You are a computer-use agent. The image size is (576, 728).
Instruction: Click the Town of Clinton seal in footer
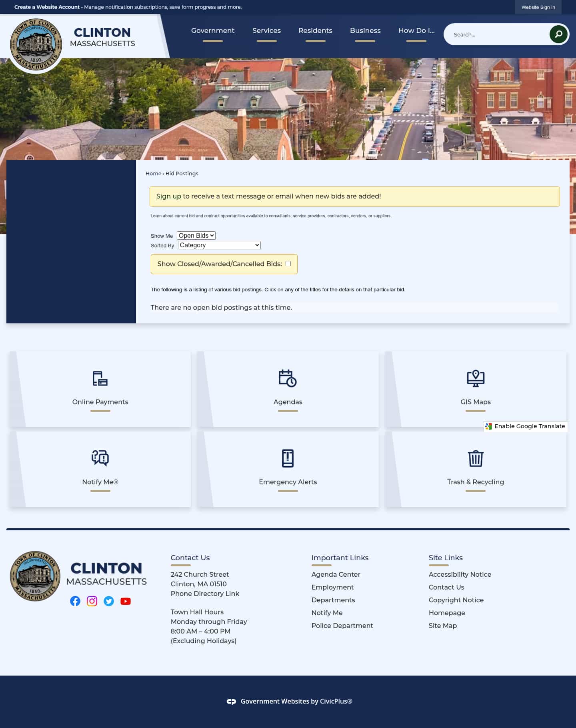(x=35, y=576)
